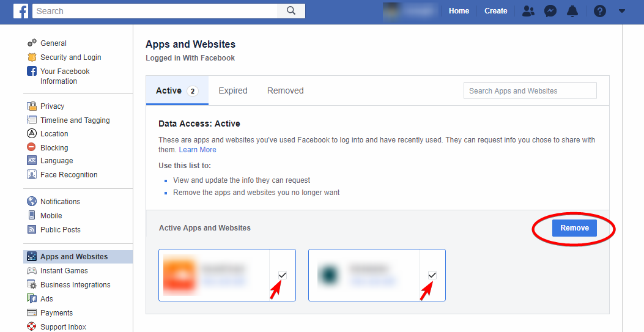Screen dimensions: 644x332
Task: Open Home in the top bar
Action: [x=459, y=11]
